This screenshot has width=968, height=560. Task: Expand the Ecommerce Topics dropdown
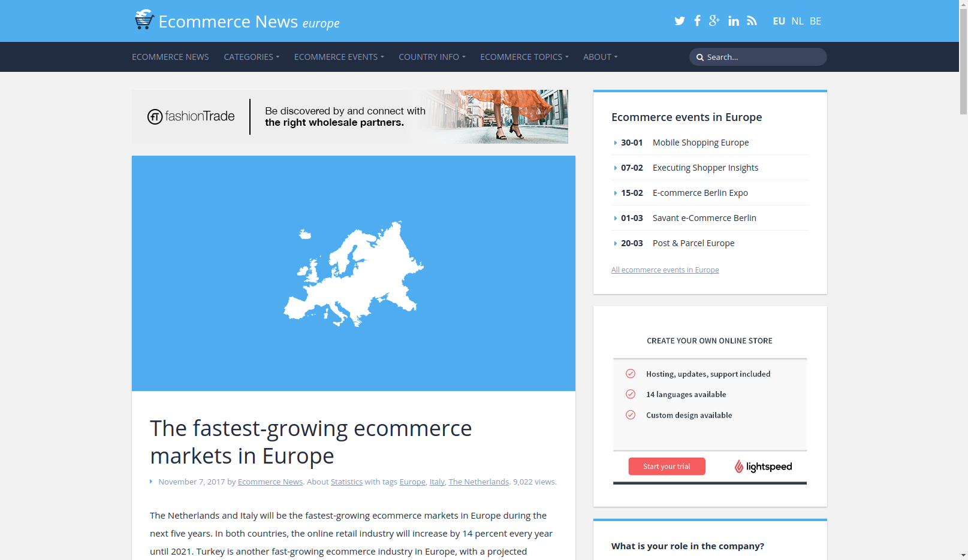point(524,57)
